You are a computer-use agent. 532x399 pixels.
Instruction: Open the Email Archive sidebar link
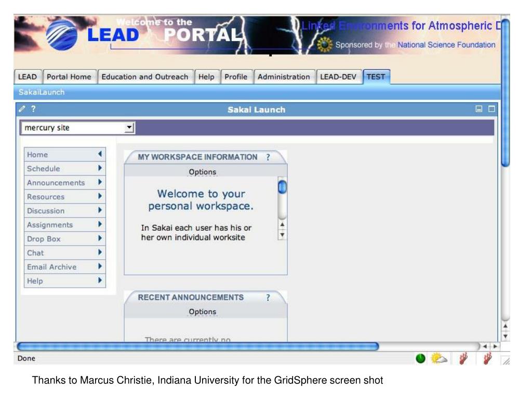(52, 267)
